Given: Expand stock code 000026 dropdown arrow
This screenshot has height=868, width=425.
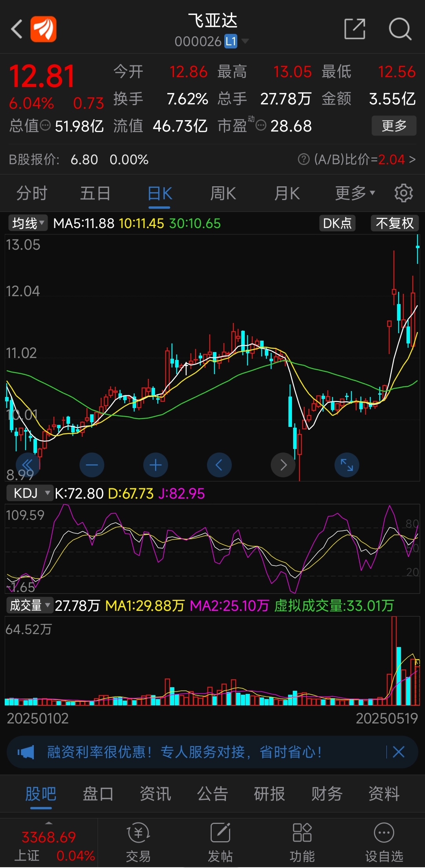Looking at the screenshot, I should click(x=245, y=41).
